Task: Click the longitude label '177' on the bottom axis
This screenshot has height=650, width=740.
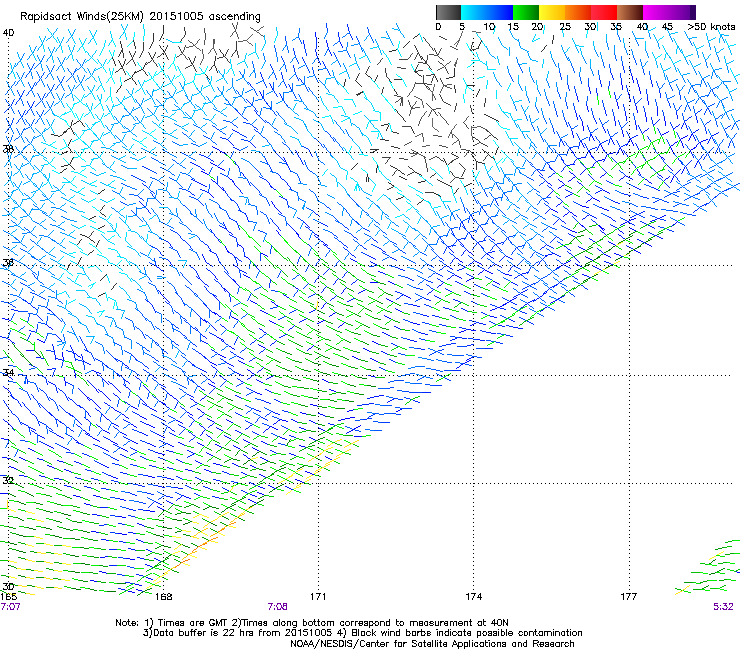Action: coord(629,596)
